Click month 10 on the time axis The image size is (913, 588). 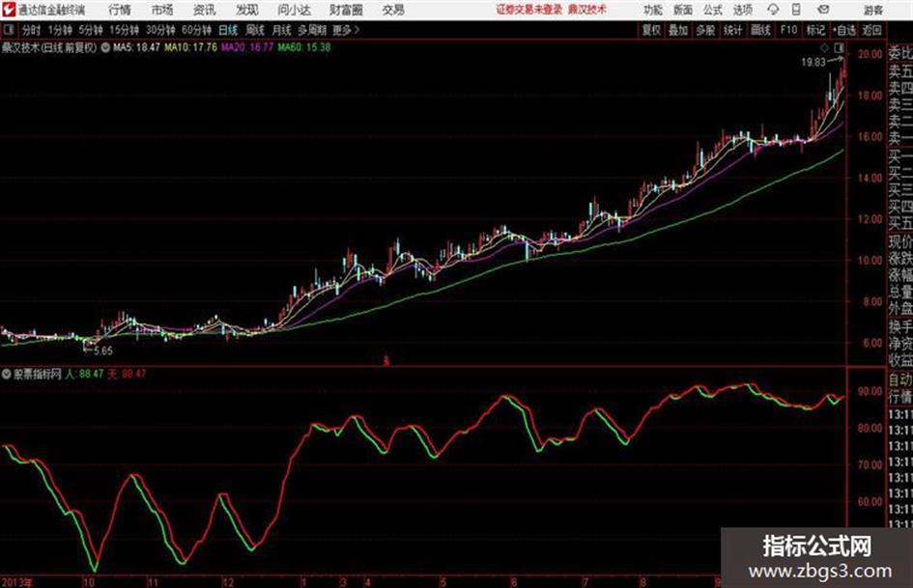pyautogui.click(x=89, y=582)
